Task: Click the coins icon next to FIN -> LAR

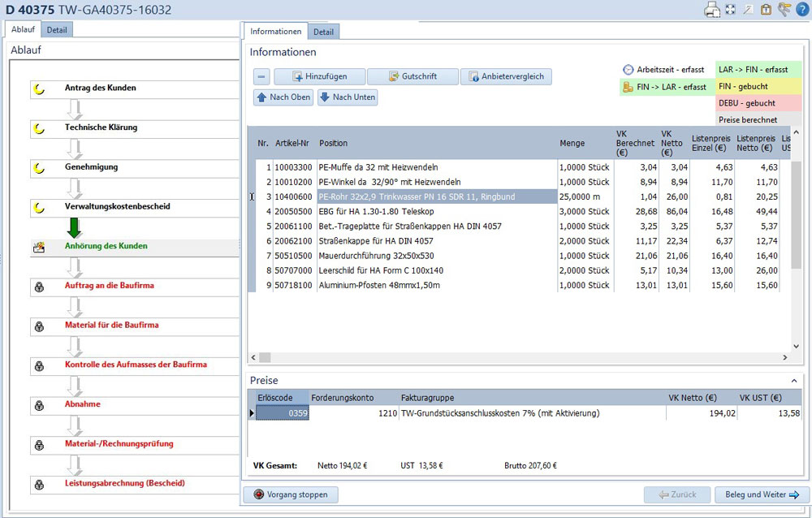Action: pos(628,87)
